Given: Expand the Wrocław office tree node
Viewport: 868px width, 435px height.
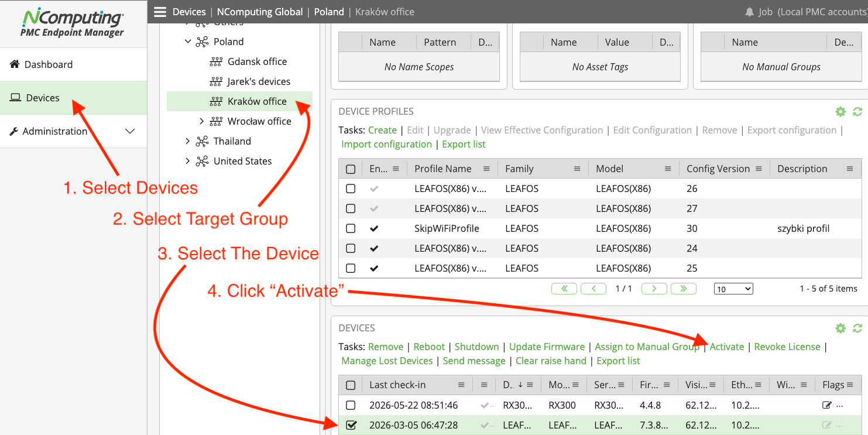Looking at the screenshot, I should point(202,121).
